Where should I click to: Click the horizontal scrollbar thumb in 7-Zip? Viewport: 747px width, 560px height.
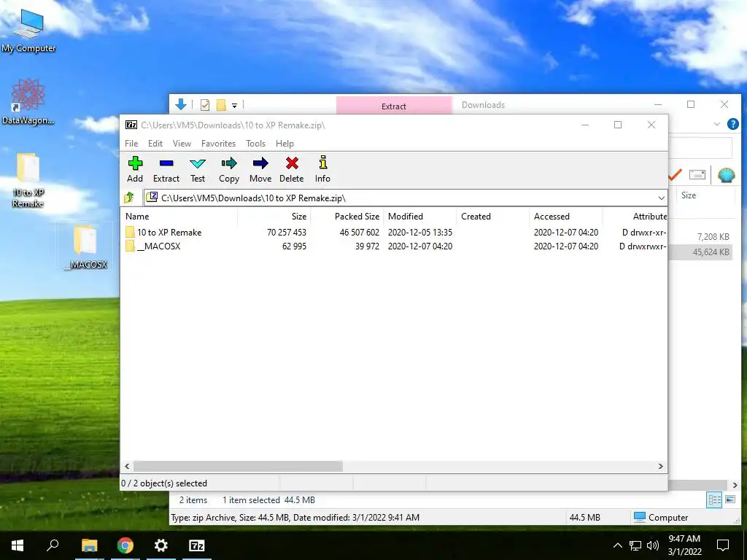coord(238,466)
